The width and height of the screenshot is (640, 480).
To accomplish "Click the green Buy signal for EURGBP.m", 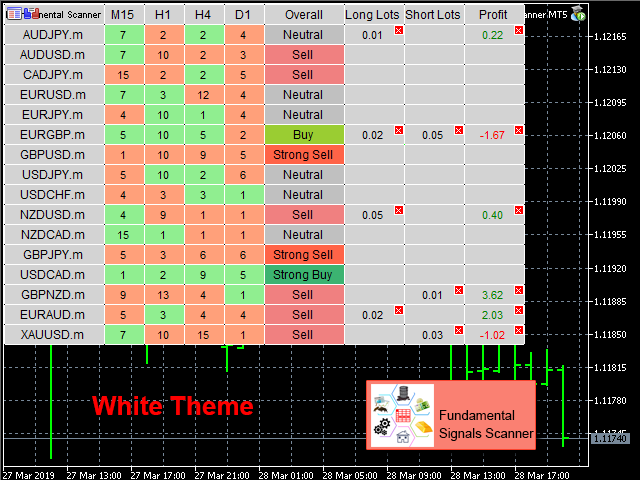I will 304,135.
